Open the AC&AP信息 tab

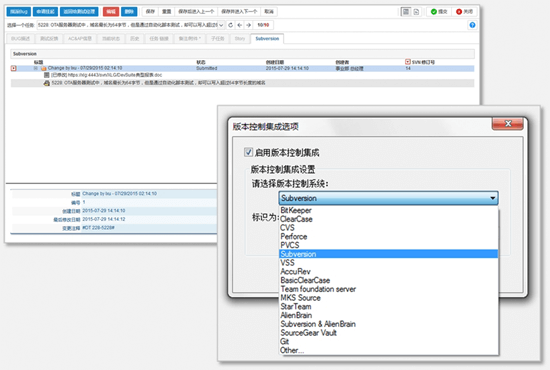[x=80, y=39]
